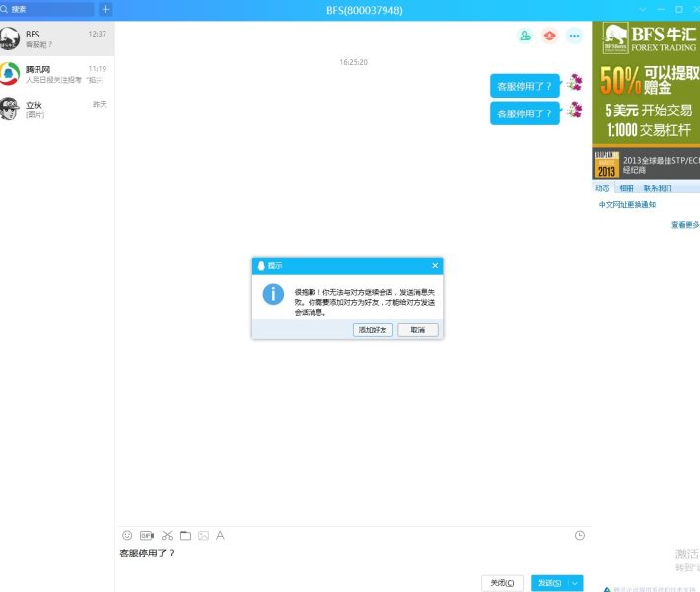Expand the send button dropdown arrow
The height and width of the screenshot is (592, 700).
pyautogui.click(x=576, y=583)
